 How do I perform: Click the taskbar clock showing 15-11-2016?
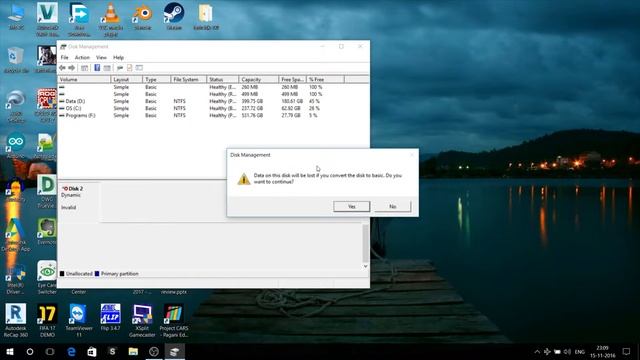[x=603, y=351]
